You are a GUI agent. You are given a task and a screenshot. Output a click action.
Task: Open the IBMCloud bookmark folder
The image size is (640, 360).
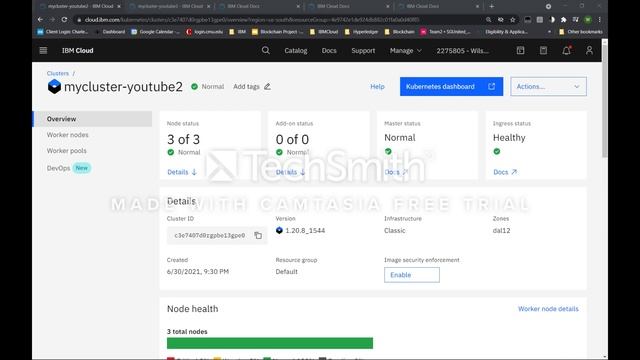[324, 32]
